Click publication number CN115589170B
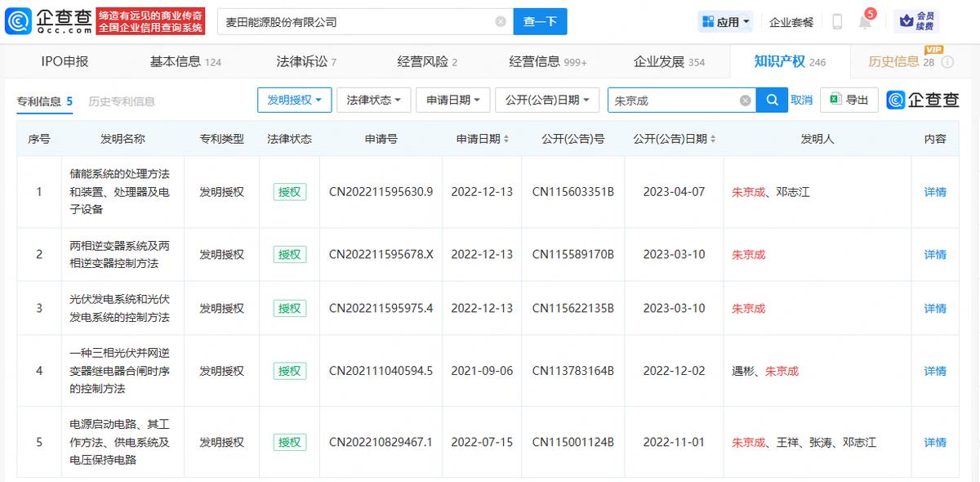 click(572, 254)
